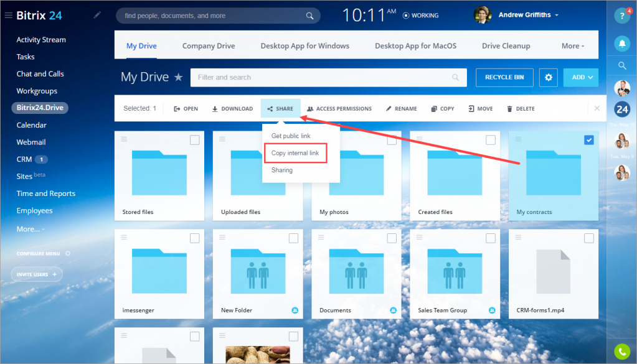Choose Copy internal link from share menu
637x364 pixels.
coord(295,153)
